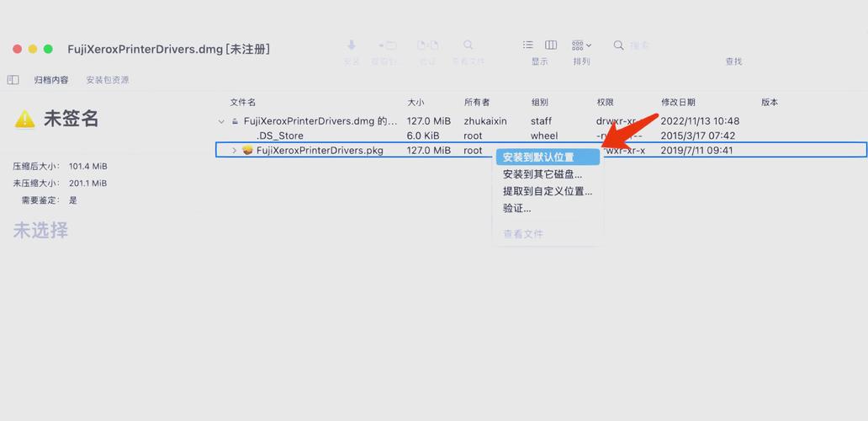Switch to column view display icon
Screen dimensions: 868x421
click(551, 45)
